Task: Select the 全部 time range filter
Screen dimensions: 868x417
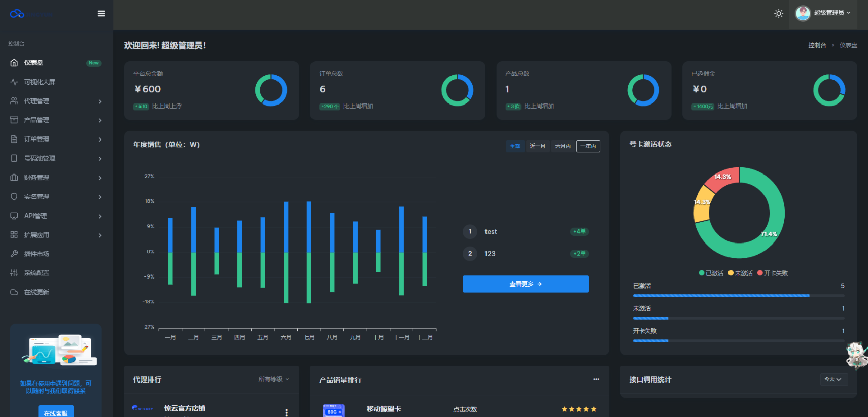Action: pos(515,146)
